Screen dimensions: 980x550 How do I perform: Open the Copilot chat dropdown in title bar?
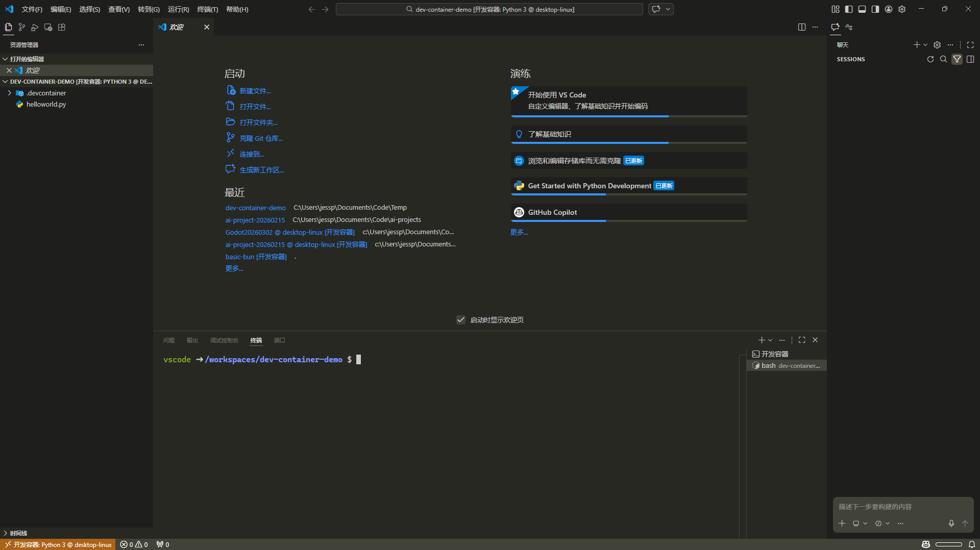(668, 9)
